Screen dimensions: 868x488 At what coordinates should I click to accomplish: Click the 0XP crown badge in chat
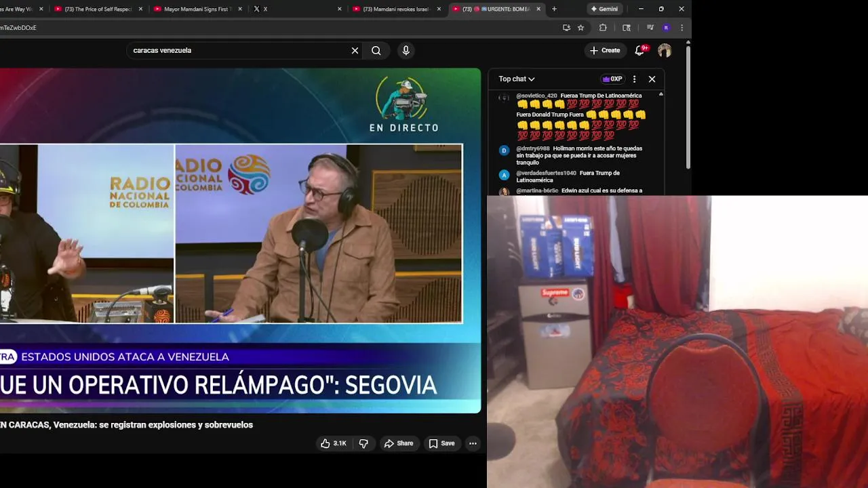pos(612,79)
